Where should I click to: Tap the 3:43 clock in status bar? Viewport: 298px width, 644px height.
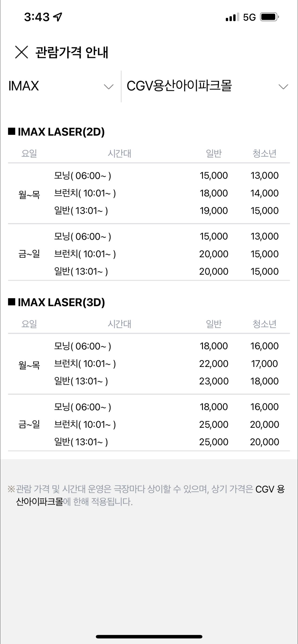pos(37,17)
